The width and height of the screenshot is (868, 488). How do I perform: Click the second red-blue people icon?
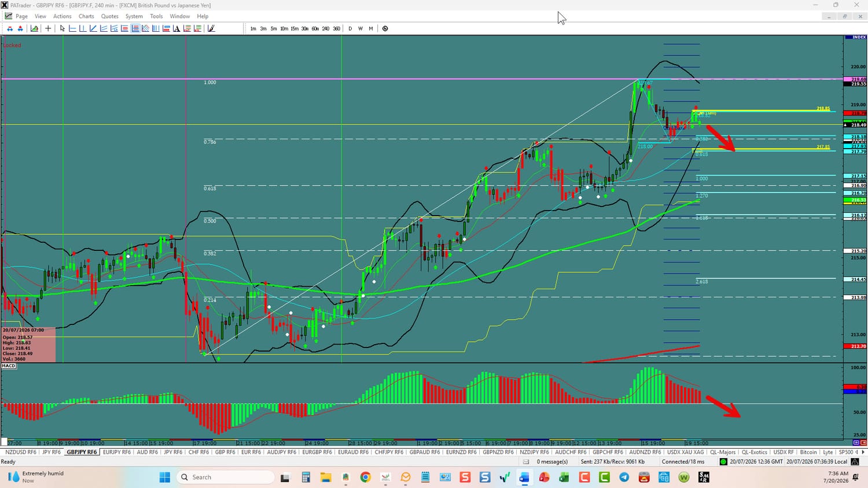(x=20, y=28)
